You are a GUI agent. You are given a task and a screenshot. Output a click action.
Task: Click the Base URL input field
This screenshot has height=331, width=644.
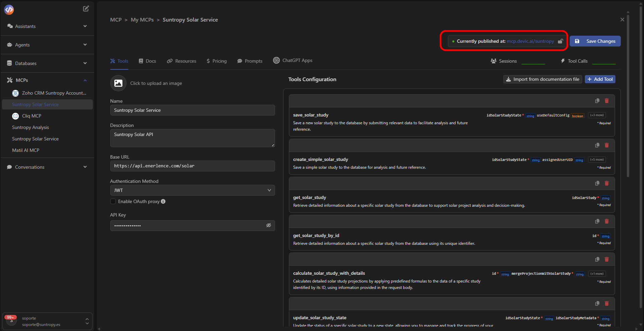192,166
